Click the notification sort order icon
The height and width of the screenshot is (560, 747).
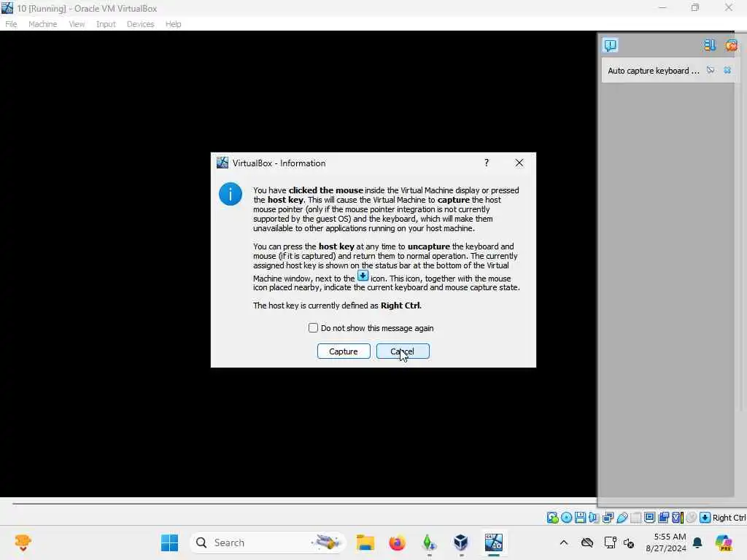tap(709, 45)
